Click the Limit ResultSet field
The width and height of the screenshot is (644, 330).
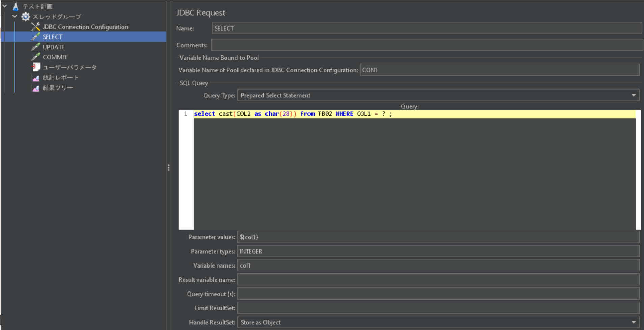coord(438,308)
